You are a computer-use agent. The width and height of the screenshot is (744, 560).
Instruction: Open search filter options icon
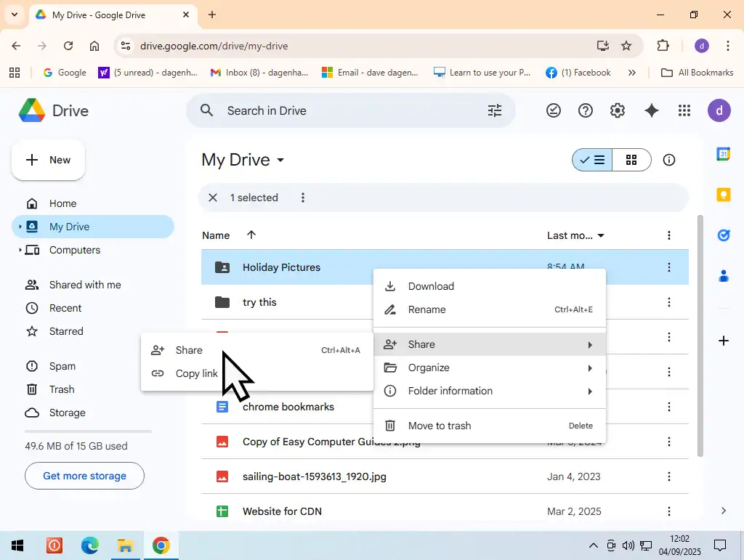(x=495, y=110)
